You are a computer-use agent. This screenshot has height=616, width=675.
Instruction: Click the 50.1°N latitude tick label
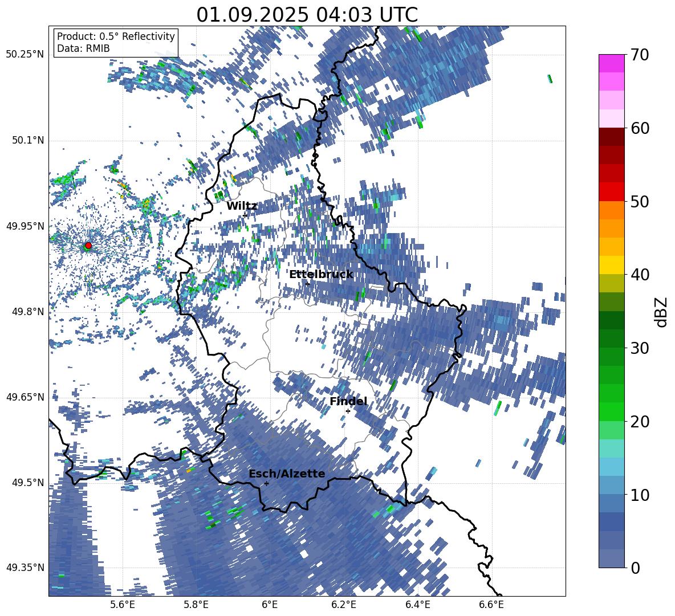[27, 140]
